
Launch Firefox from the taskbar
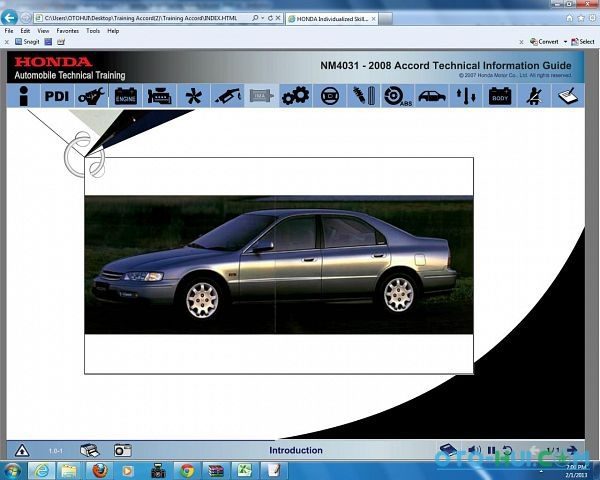point(99,471)
